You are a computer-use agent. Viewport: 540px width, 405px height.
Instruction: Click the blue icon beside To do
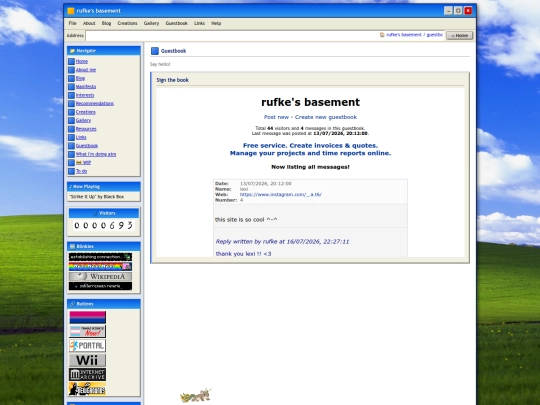tap(71, 171)
